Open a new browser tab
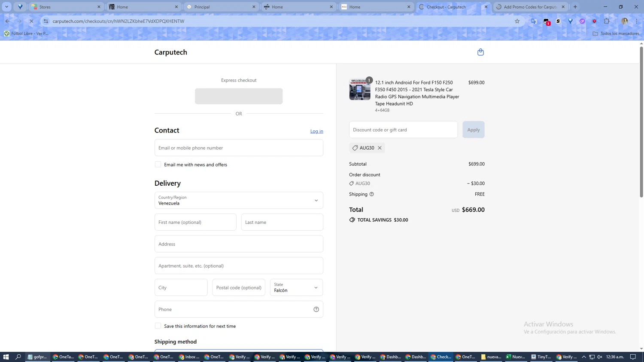 [x=575, y=7]
